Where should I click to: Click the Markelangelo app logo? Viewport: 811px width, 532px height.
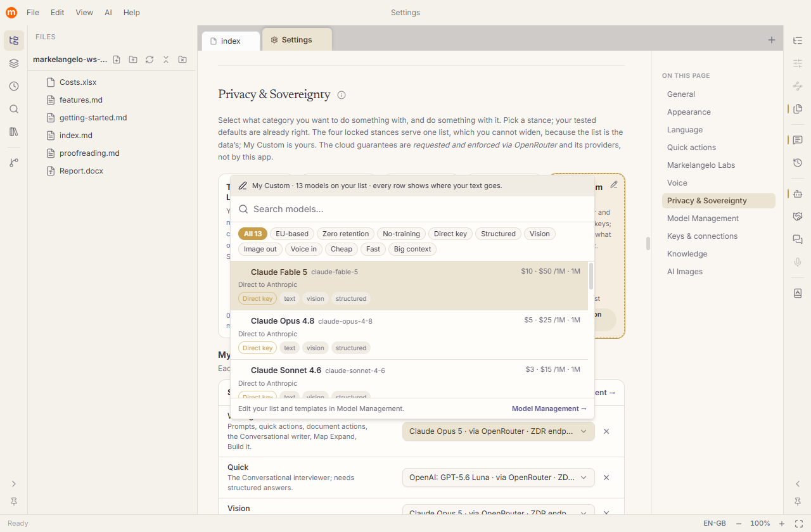click(x=11, y=13)
